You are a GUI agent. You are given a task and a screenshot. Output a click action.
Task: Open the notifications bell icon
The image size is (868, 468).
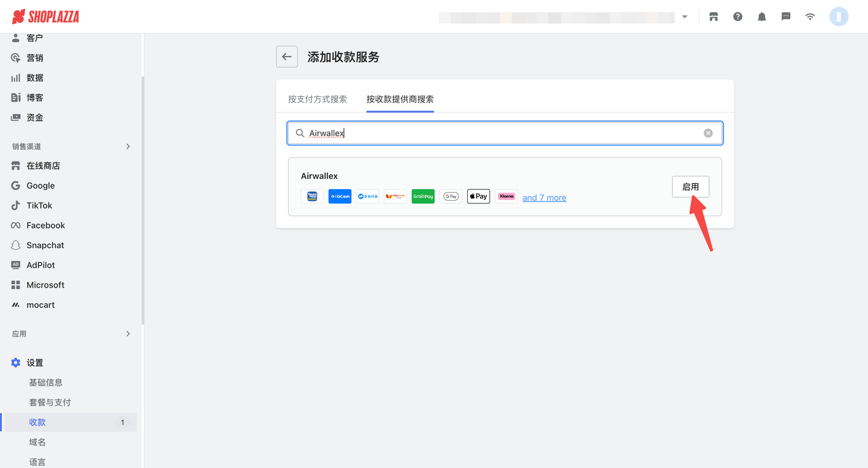click(762, 16)
